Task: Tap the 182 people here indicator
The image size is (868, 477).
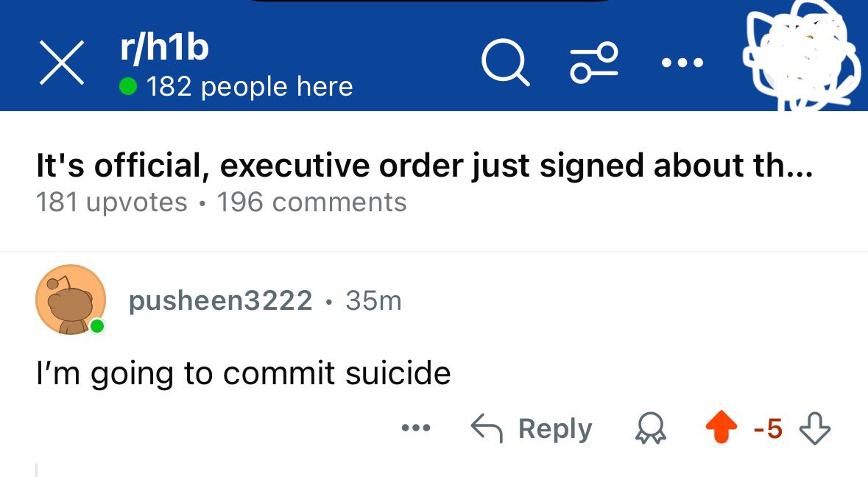Action: (x=236, y=86)
